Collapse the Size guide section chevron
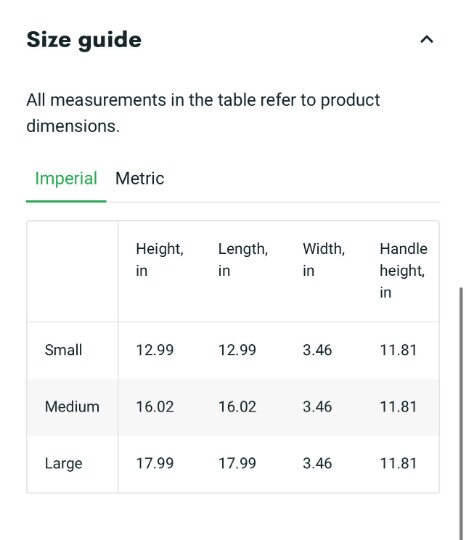The image size is (466, 540). (427, 40)
